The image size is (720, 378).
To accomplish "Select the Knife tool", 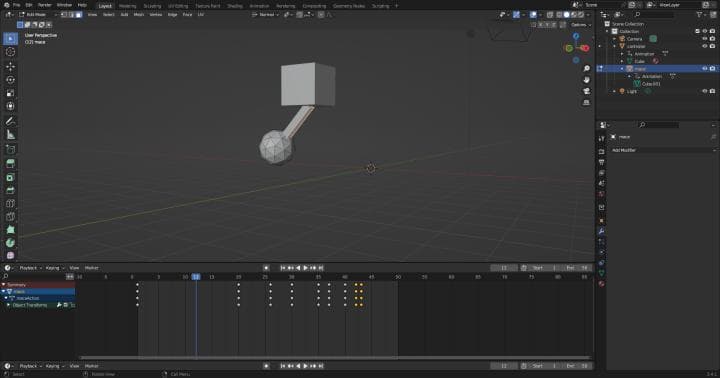I will (10, 217).
